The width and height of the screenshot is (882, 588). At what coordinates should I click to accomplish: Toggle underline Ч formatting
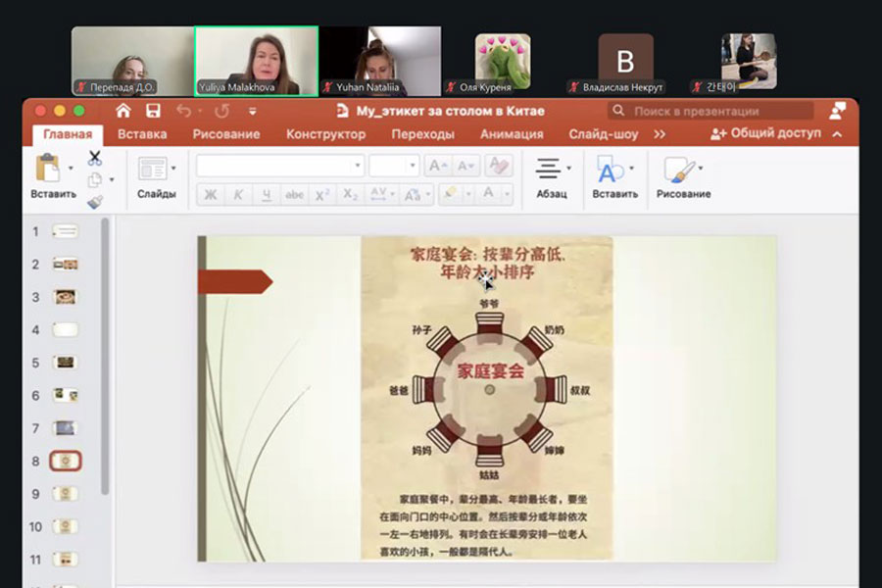[x=267, y=195]
